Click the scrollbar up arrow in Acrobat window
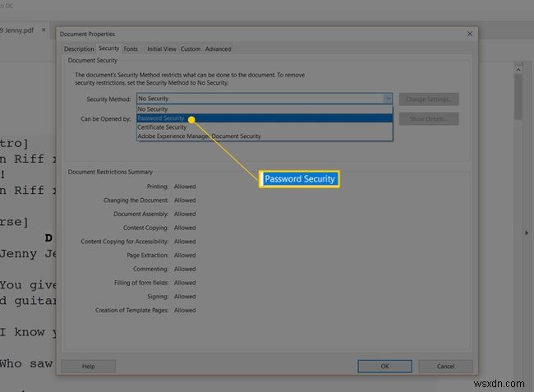The image size is (534, 392). (x=518, y=70)
